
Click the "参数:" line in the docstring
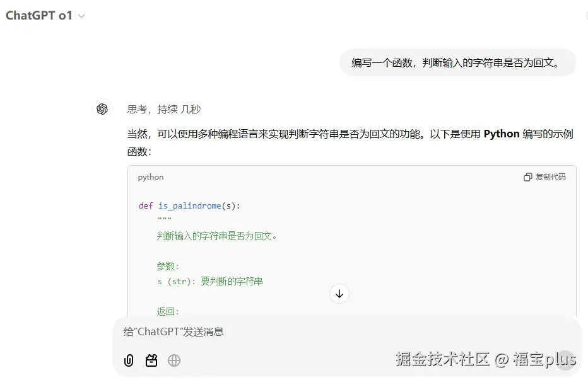(x=168, y=267)
